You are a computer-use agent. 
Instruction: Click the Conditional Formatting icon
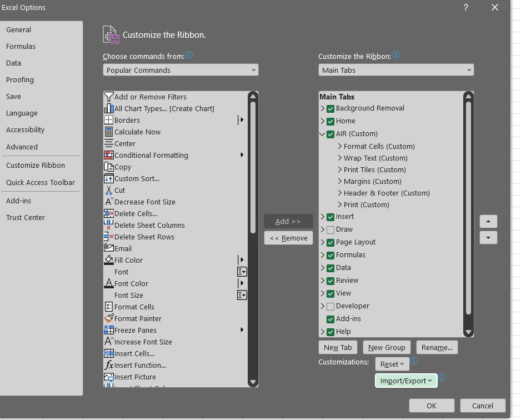tap(109, 155)
